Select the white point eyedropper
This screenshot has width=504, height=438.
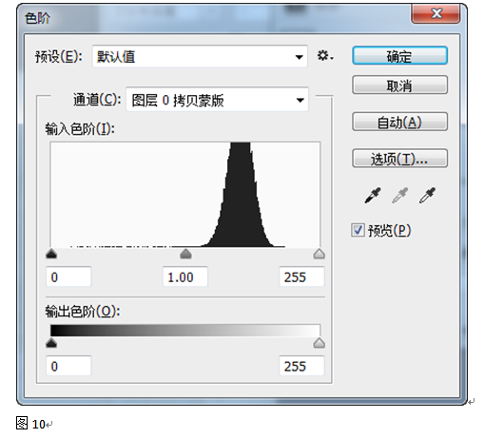427,195
